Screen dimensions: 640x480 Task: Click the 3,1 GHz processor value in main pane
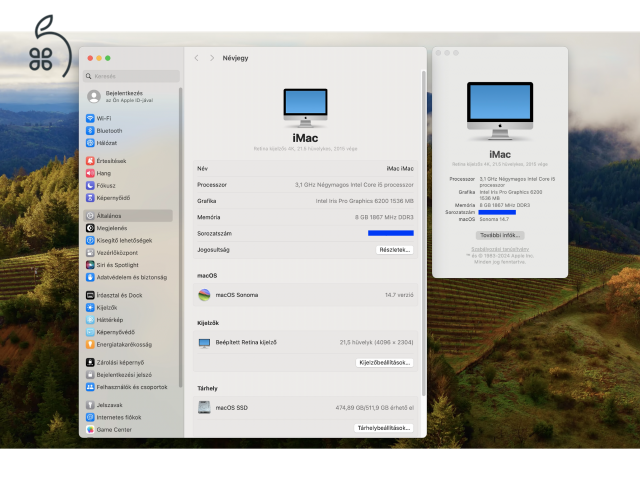354,185
